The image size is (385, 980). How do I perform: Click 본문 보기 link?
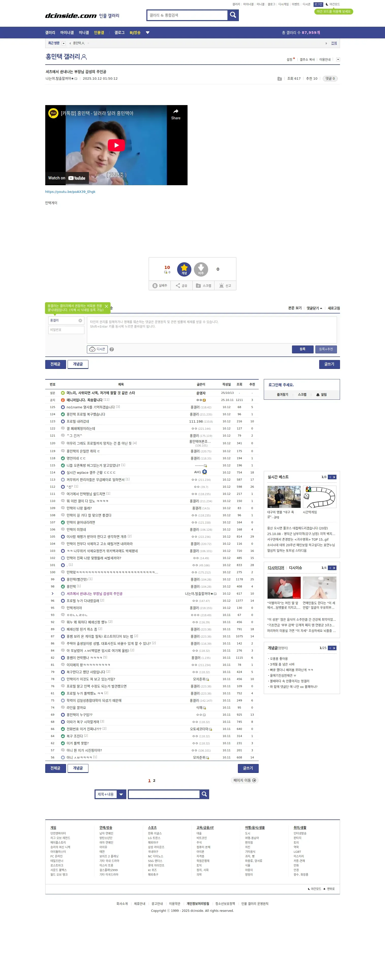point(295,308)
